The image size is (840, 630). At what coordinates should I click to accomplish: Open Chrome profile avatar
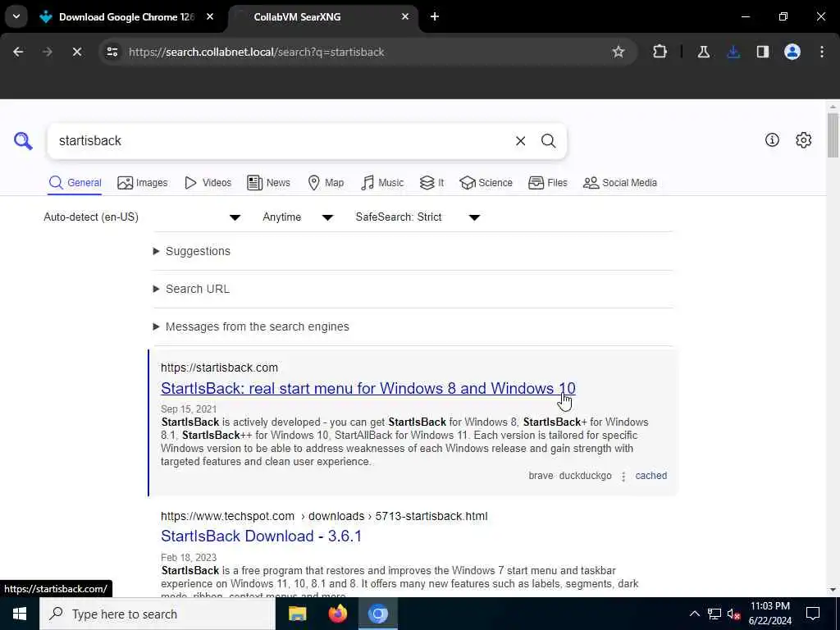(x=792, y=52)
